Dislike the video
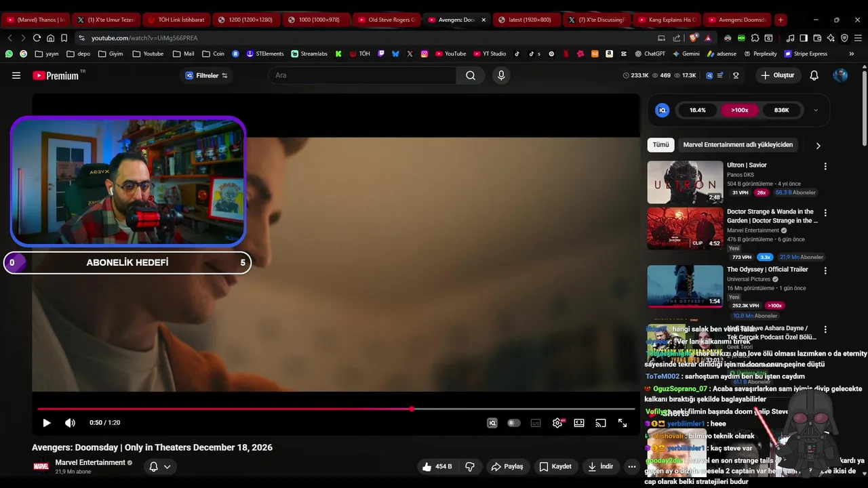 469,466
